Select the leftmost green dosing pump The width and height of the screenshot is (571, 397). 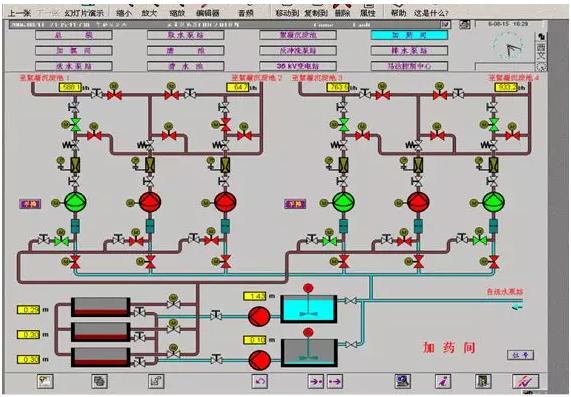[75, 202]
